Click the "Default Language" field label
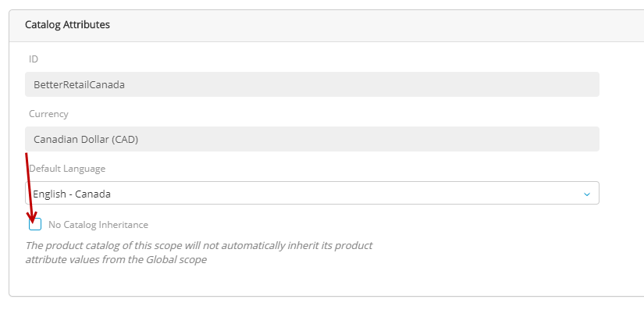Image resolution: width=644 pixels, height=317 pixels. (67, 169)
